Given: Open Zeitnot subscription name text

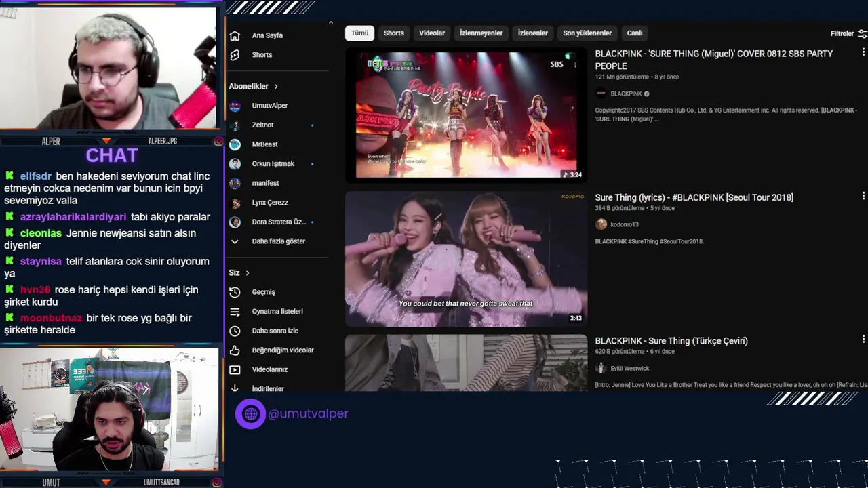Looking at the screenshot, I should point(263,125).
